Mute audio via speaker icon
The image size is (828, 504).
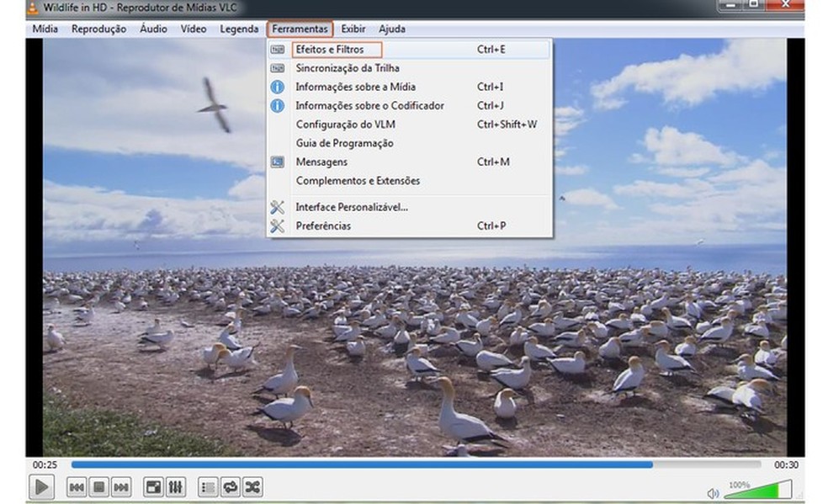[x=713, y=493]
